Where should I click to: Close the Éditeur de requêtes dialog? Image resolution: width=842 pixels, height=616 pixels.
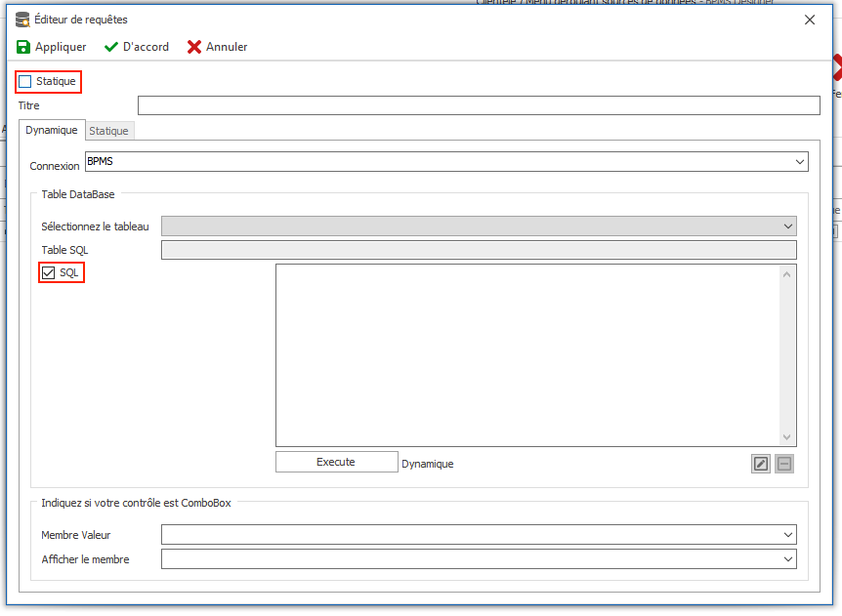click(810, 20)
